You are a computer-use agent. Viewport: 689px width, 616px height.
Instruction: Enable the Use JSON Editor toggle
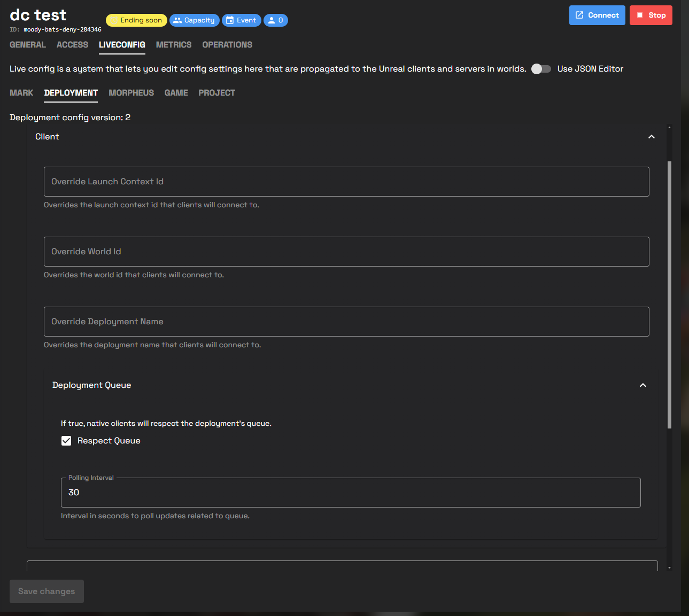[x=541, y=69]
